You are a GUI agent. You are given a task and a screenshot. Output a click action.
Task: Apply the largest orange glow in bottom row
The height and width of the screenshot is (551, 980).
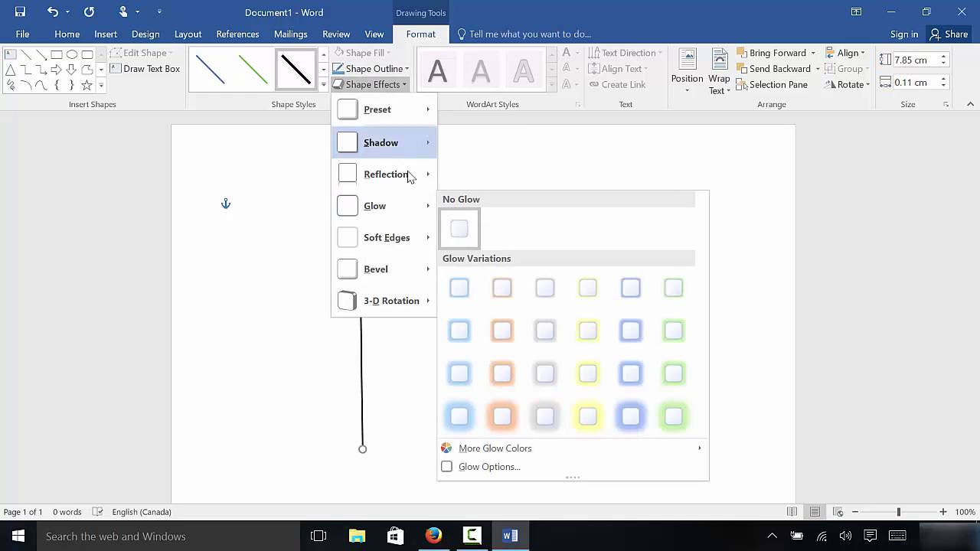(x=502, y=416)
